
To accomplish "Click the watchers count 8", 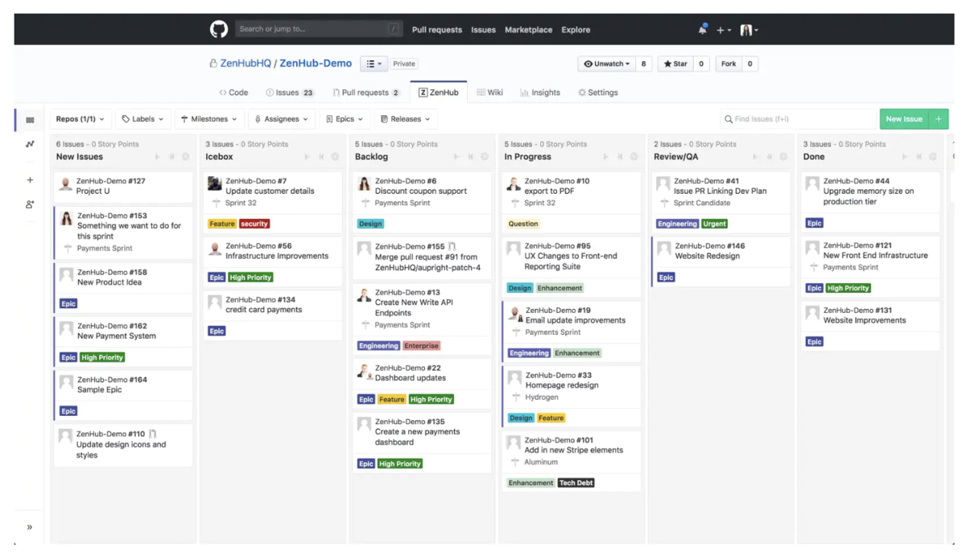I will click(x=643, y=64).
